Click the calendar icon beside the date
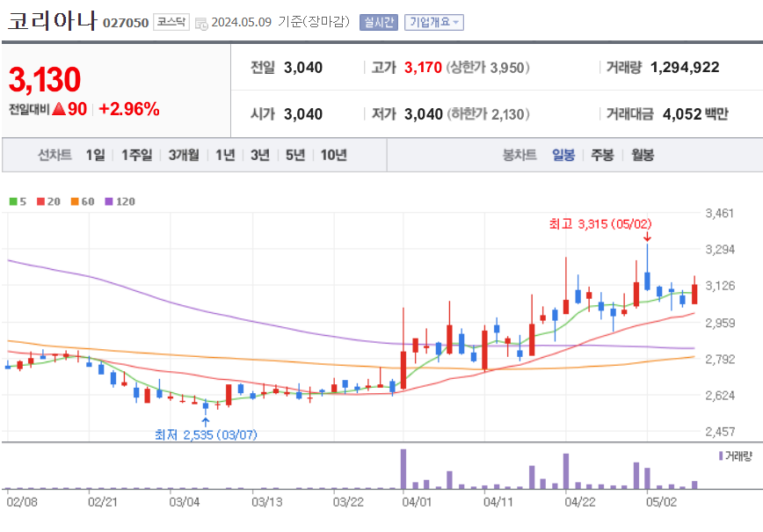Screen dimensions: 763x532 point(201,23)
